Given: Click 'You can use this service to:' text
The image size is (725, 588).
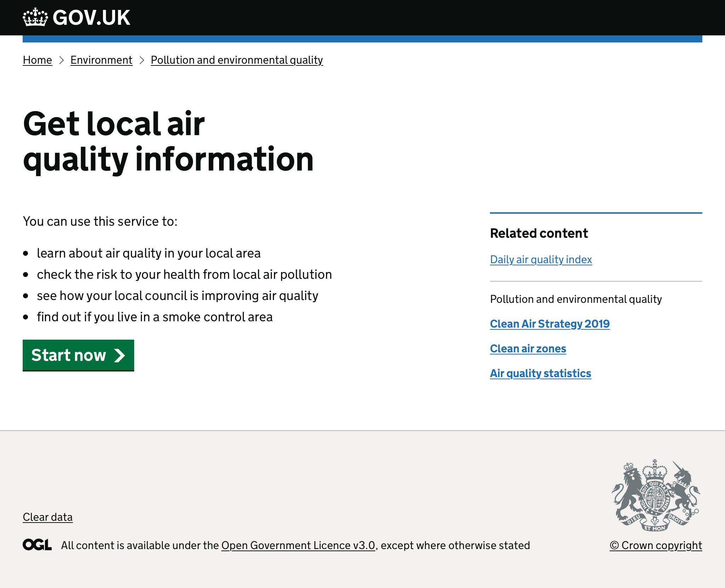Looking at the screenshot, I should pos(100,221).
